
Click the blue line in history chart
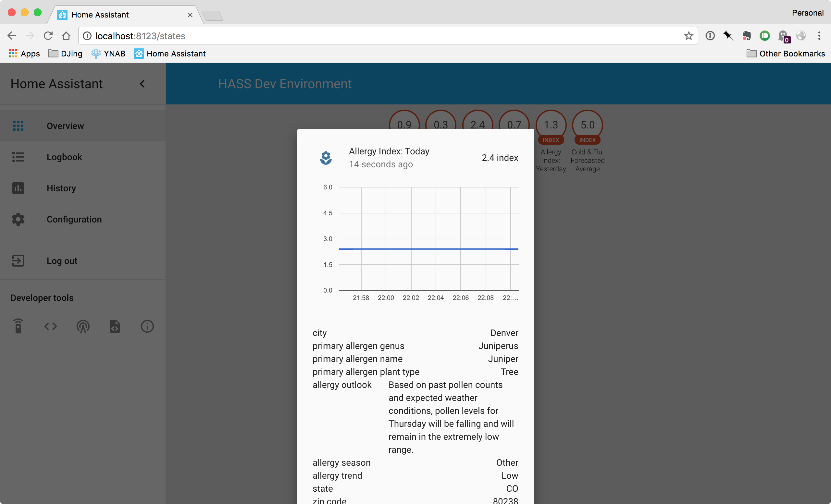(429, 249)
